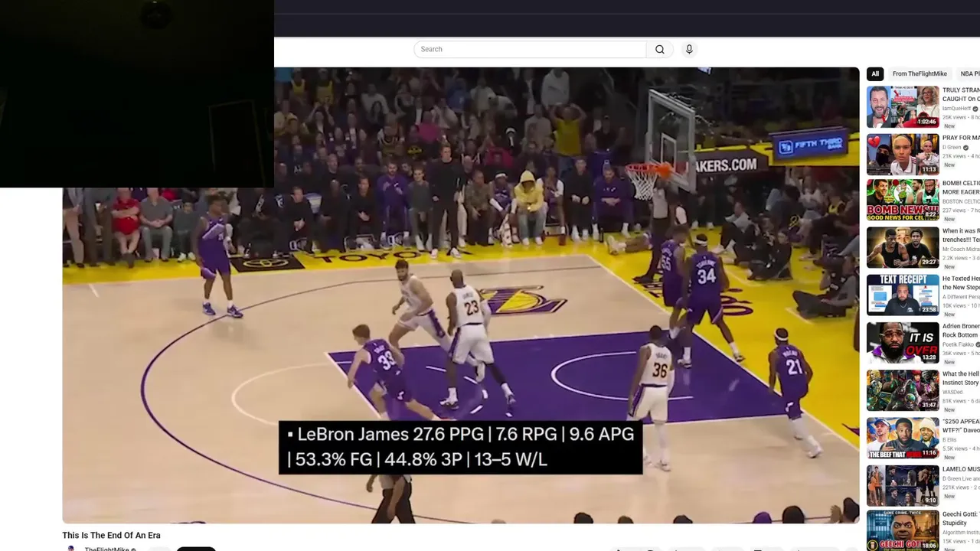Image resolution: width=980 pixels, height=551 pixels.
Task: Open the LaMelo 9:10 video thumbnail
Action: tap(903, 485)
